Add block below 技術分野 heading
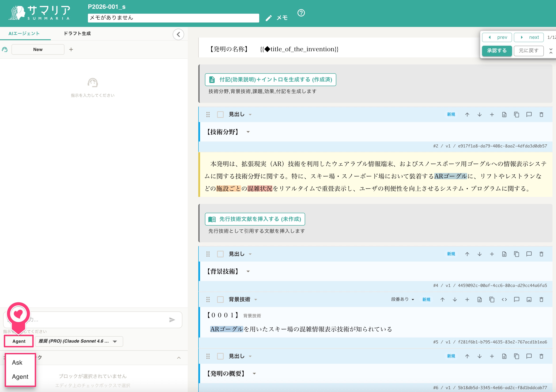 point(492,115)
